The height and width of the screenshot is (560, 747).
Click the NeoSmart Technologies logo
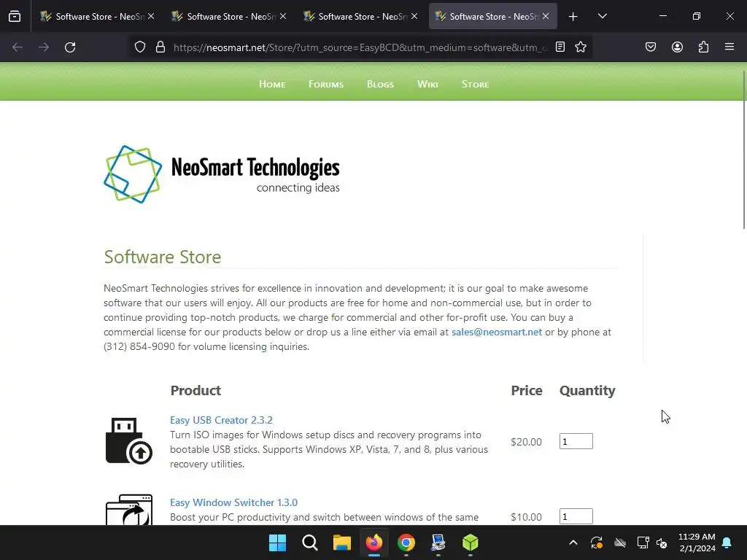pyautogui.click(x=222, y=174)
